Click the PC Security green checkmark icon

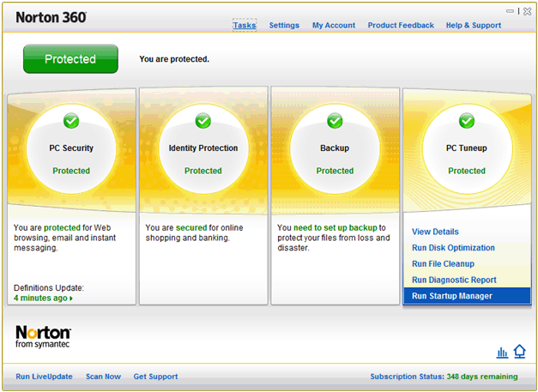(x=71, y=121)
